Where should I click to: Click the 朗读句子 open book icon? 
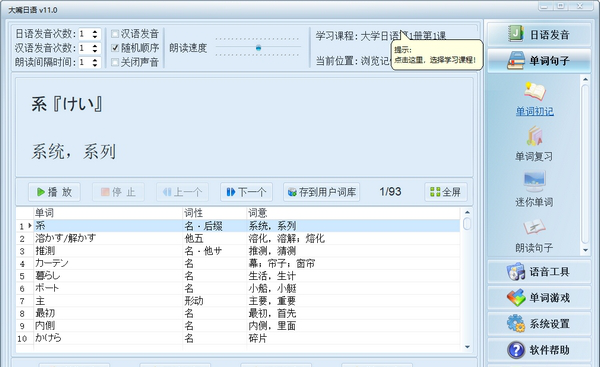[x=535, y=227]
